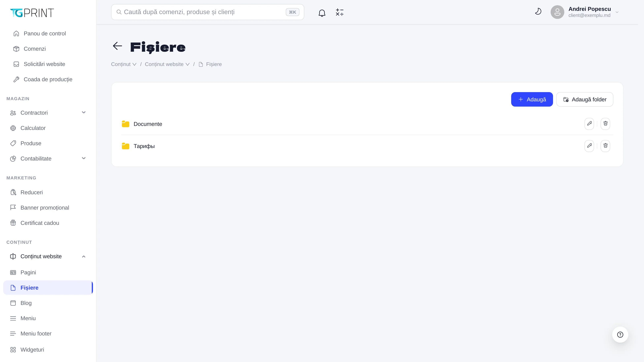
Task: Delete the Documente folder
Action: [605, 124]
